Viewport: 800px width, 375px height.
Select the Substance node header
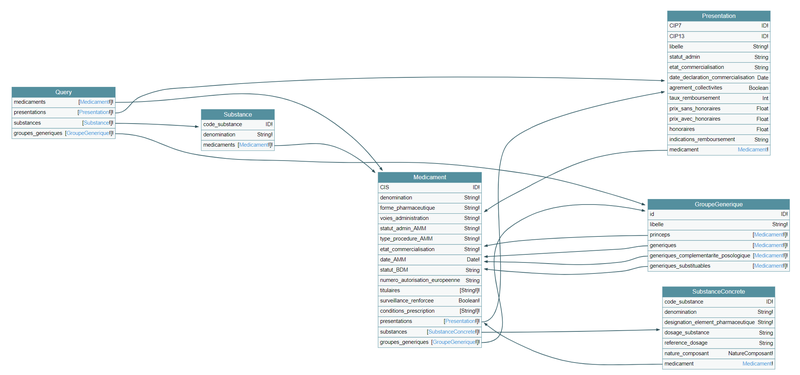pyautogui.click(x=238, y=114)
